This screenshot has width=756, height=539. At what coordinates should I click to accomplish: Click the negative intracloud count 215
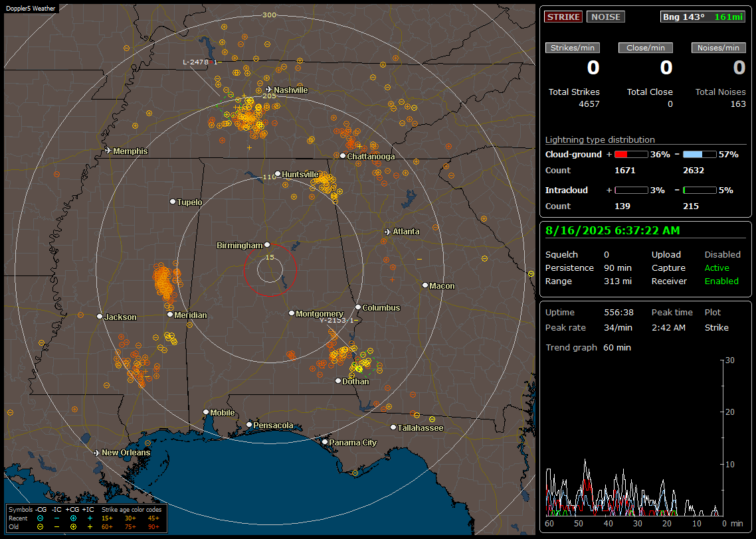tap(691, 206)
